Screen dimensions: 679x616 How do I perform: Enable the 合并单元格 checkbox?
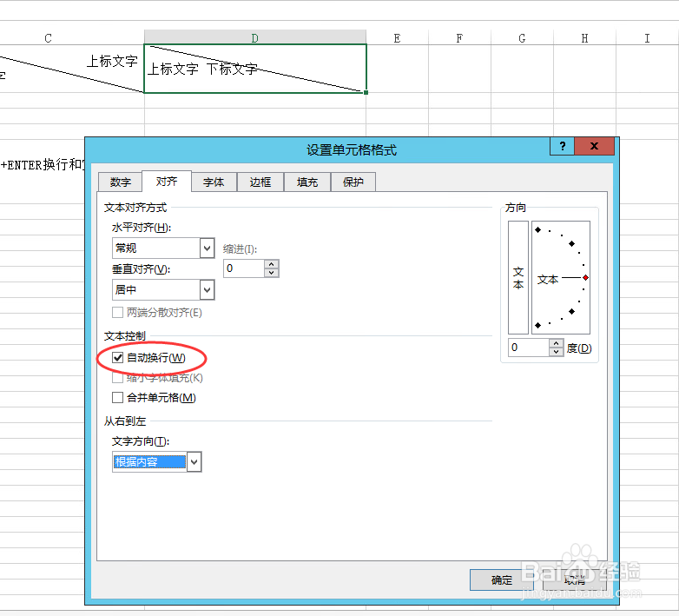point(117,397)
